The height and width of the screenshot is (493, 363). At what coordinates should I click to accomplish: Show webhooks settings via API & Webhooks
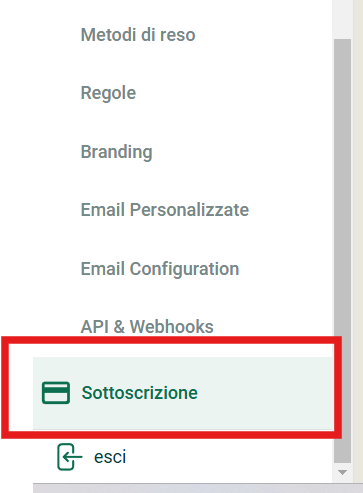147,327
